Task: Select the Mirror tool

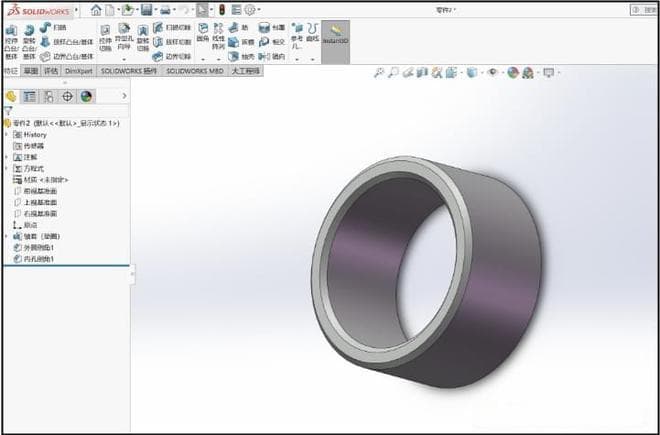Action: click(x=271, y=56)
